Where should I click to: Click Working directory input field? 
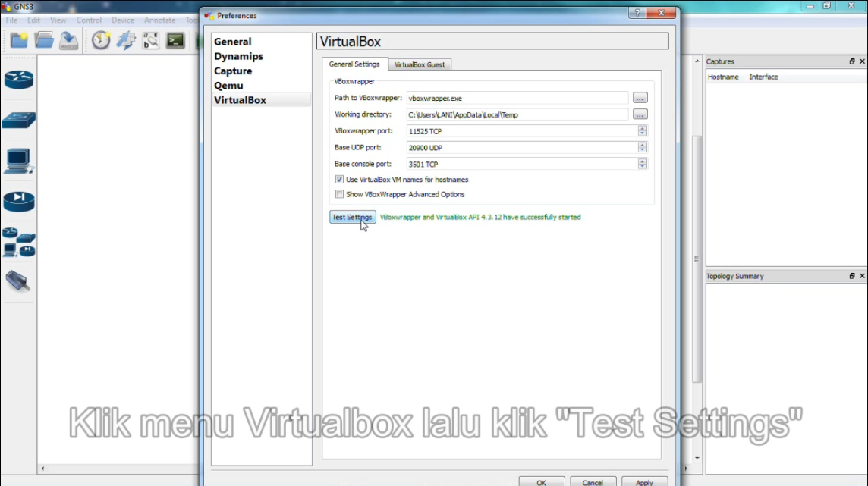click(517, 114)
